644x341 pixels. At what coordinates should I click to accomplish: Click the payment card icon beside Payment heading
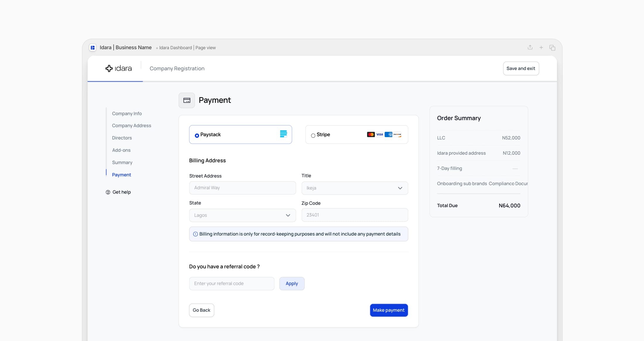point(187,100)
